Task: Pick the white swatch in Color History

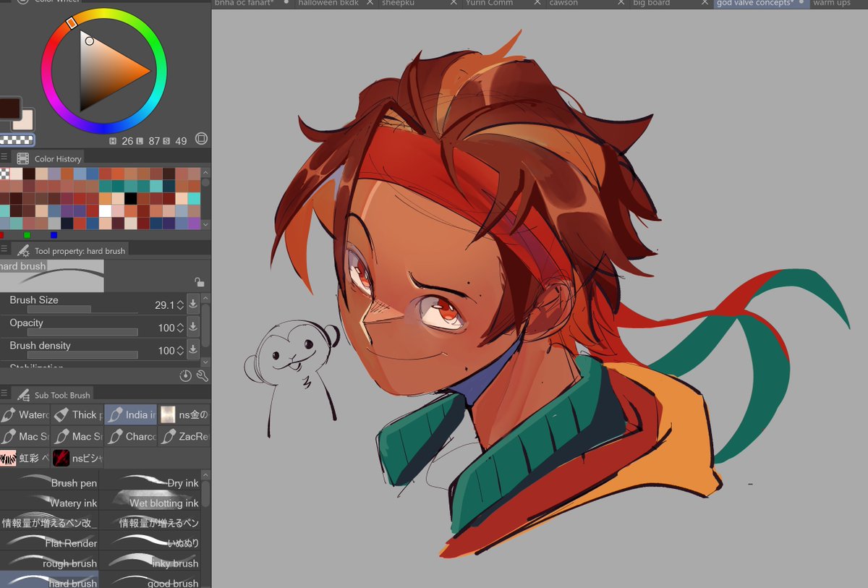Action: point(105,210)
